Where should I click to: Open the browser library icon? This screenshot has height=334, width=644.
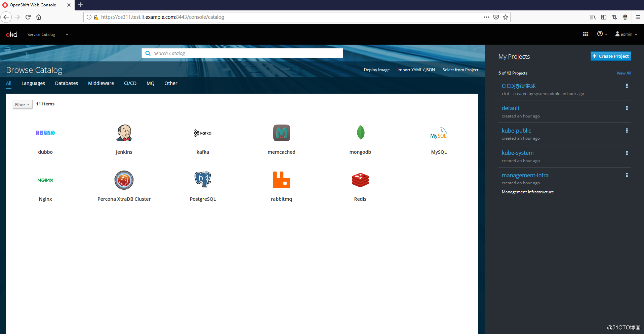[593, 17]
